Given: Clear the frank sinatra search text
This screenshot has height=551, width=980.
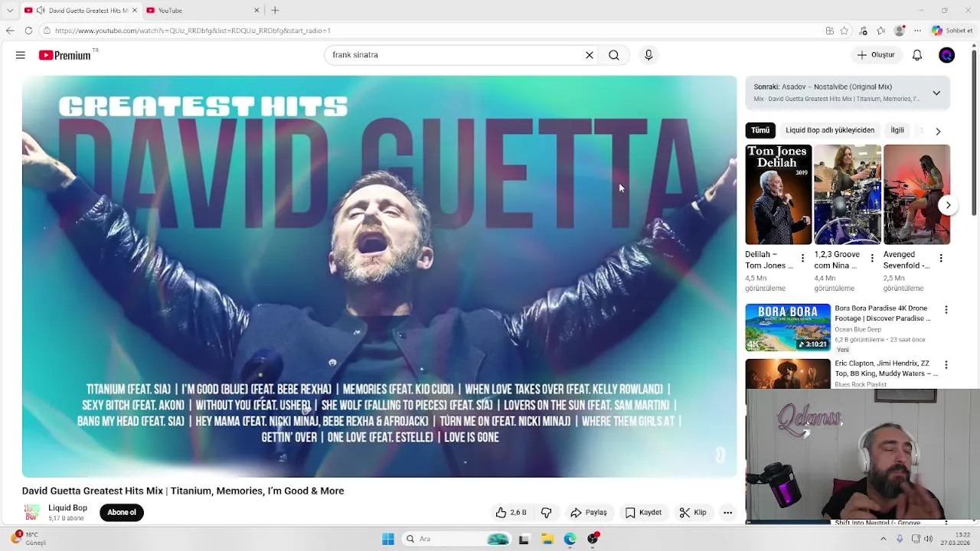Looking at the screenshot, I should 590,55.
